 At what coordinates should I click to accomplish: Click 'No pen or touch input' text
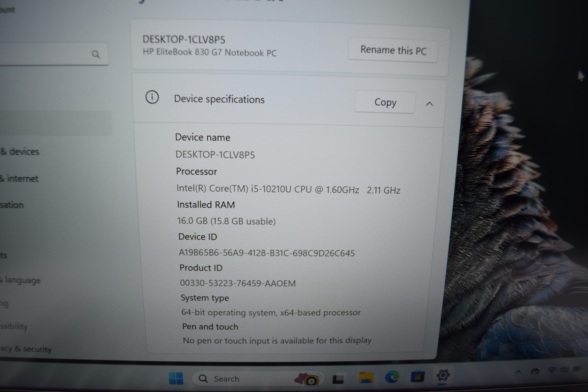(x=277, y=341)
